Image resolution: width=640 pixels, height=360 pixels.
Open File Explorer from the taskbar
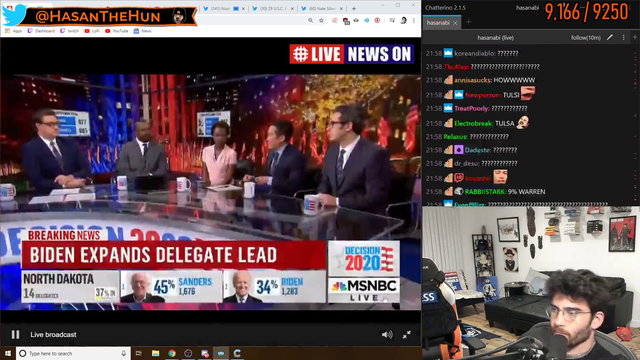(x=155, y=353)
